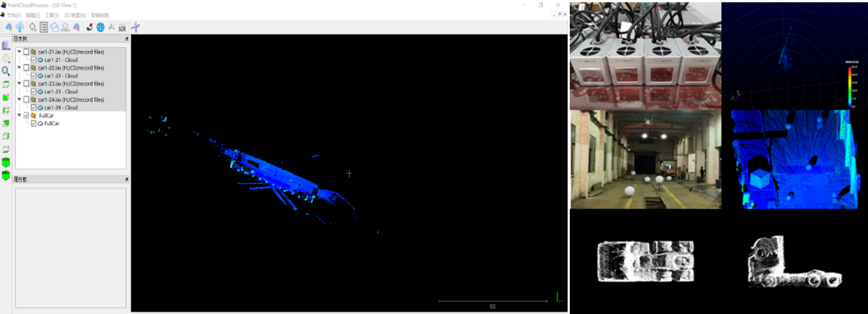868x314 pixels.
Task: Click the crosshair in the 3D view
Action: tap(349, 173)
